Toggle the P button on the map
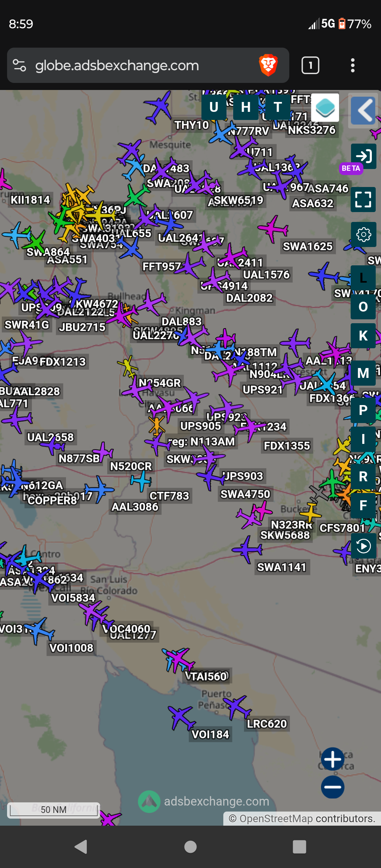Image resolution: width=381 pixels, height=868 pixels. point(363,410)
